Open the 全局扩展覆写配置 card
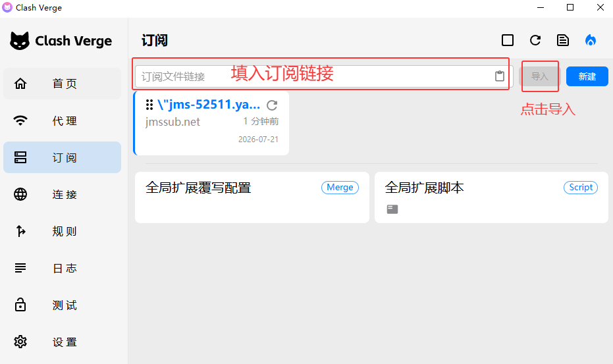Viewport: 613px width, 364px height. click(x=252, y=197)
